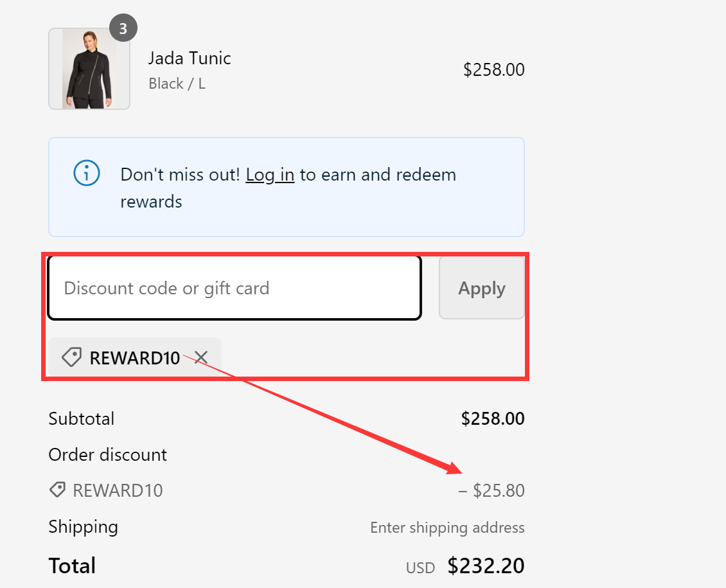Viewport: 726px width, 588px height.
Task: Click the tag icon on the REWARD10 chip
Action: click(x=71, y=357)
